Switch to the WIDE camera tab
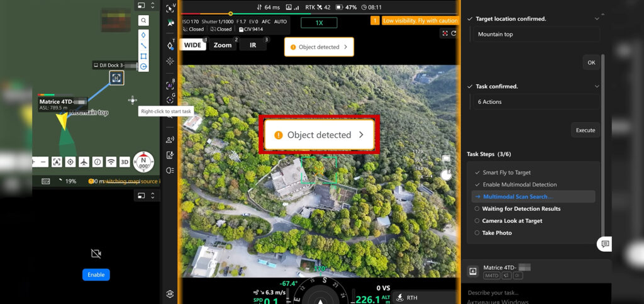644x304 pixels. (x=192, y=45)
